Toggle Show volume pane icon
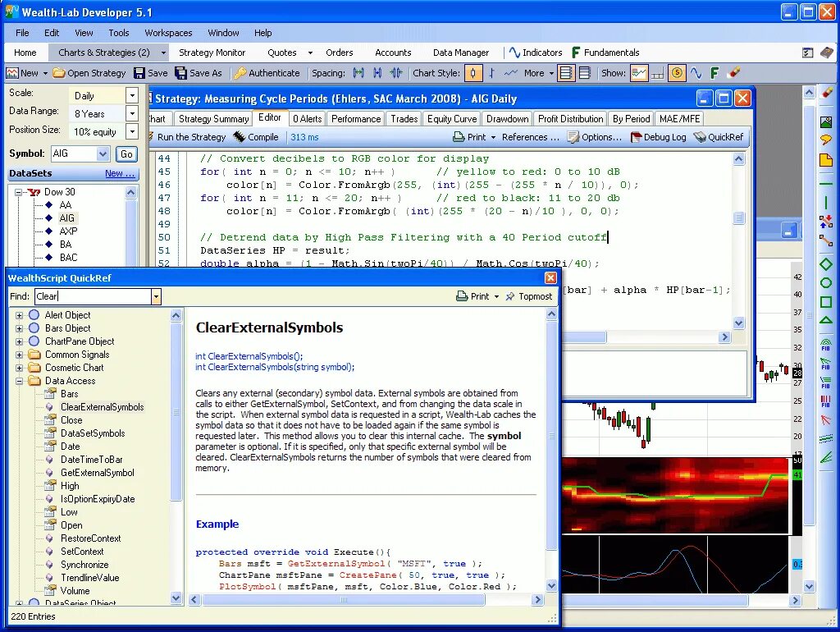The image size is (840, 632). pyautogui.click(x=638, y=73)
